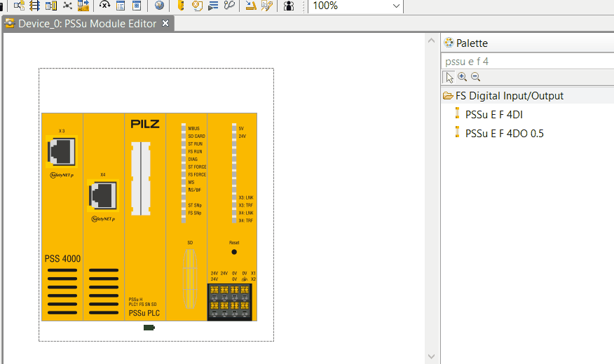Screen dimensions: 614x364
Task: Click the editor scrollbar up arrow
Action: pyautogui.click(x=432, y=41)
